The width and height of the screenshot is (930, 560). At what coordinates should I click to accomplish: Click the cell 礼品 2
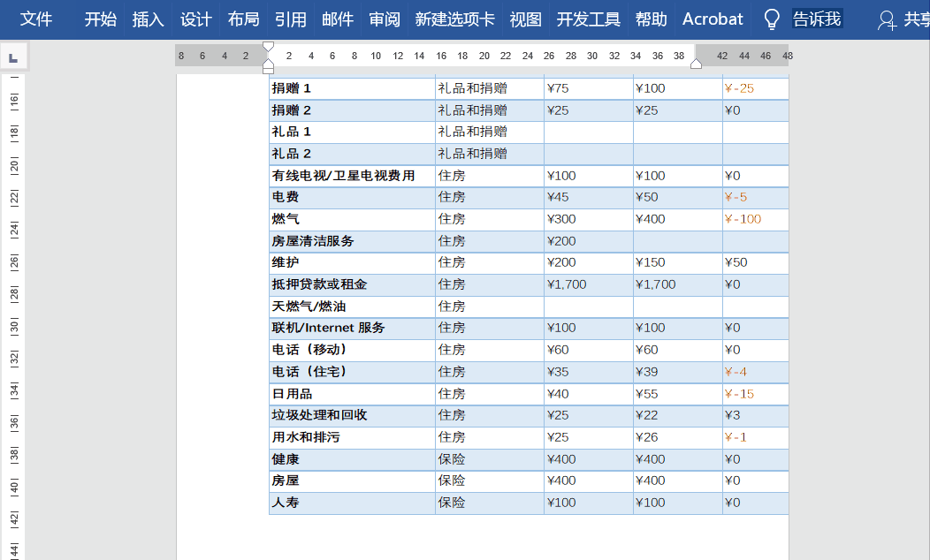pyautogui.click(x=353, y=154)
